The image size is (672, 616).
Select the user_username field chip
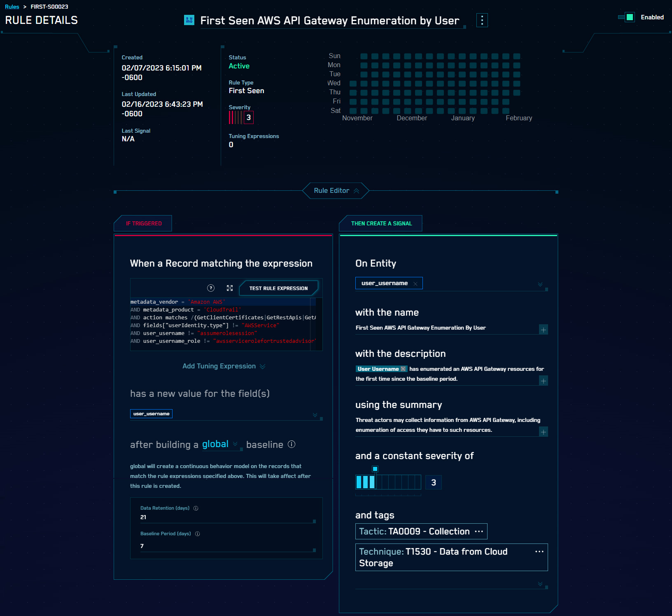coord(151,414)
